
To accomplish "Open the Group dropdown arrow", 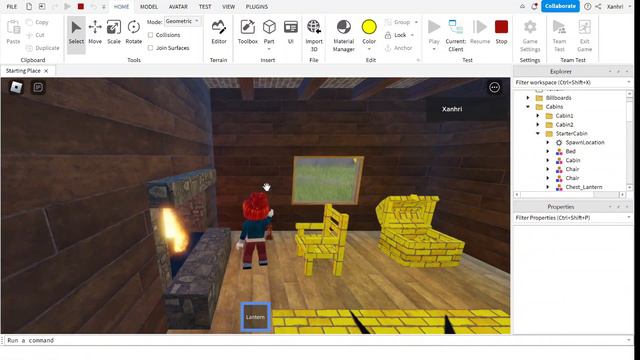I will pos(416,22).
